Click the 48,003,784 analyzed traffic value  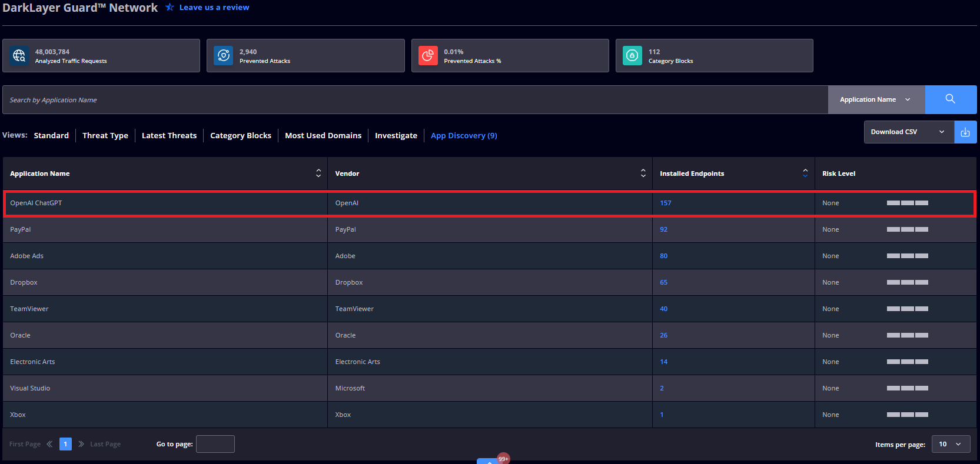(x=52, y=52)
